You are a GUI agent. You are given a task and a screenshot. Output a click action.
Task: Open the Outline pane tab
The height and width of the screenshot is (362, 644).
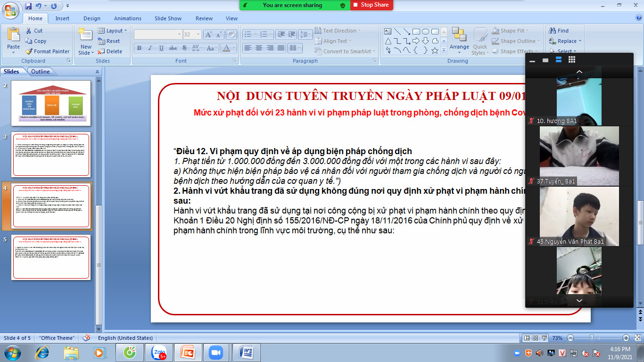coord(41,72)
